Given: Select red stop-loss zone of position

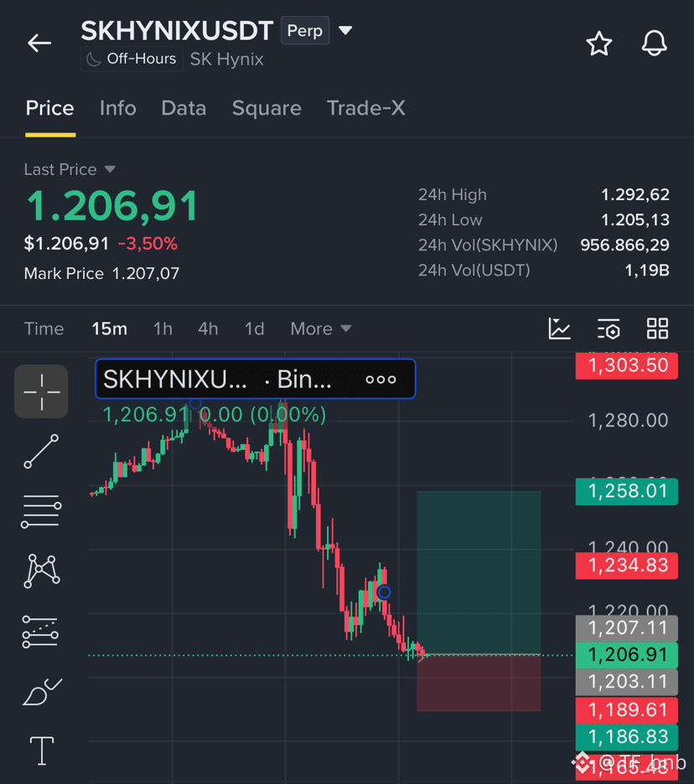Looking at the screenshot, I should (x=479, y=683).
